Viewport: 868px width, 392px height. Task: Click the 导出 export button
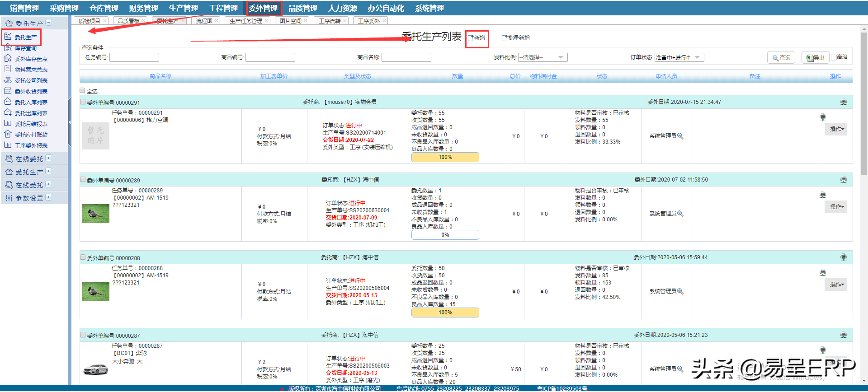815,58
